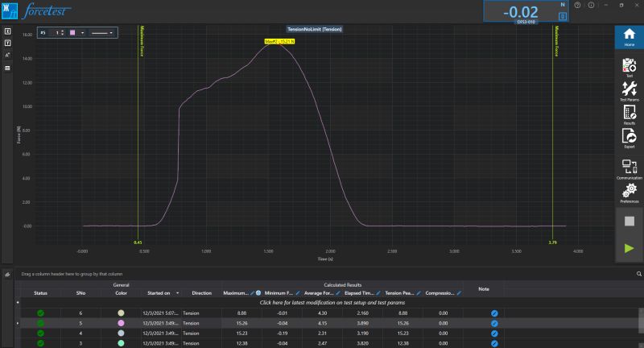Viewport: 644px width, 348px height.
Task: Click edit pencil on Minimum F... column
Action: click(x=298, y=293)
